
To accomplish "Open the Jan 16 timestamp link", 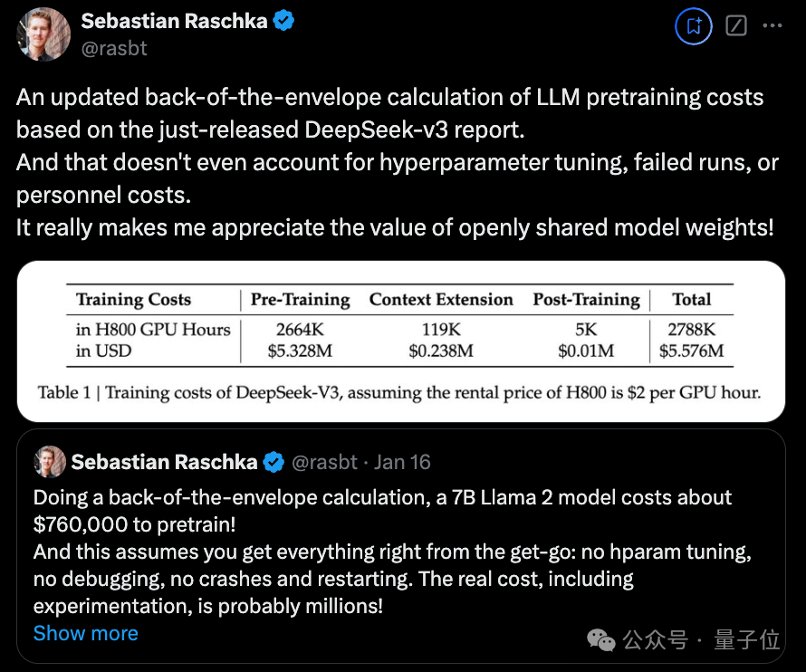I will point(402,462).
